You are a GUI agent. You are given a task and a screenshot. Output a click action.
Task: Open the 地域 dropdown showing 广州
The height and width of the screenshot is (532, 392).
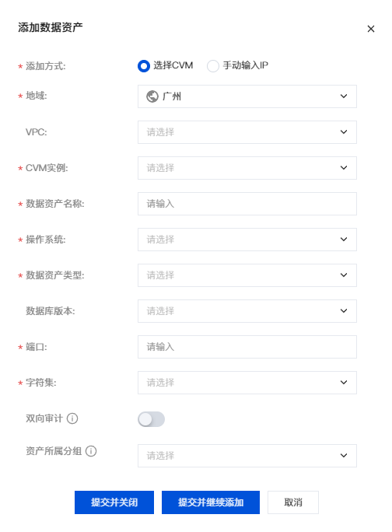pyautogui.click(x=247, y=96)
